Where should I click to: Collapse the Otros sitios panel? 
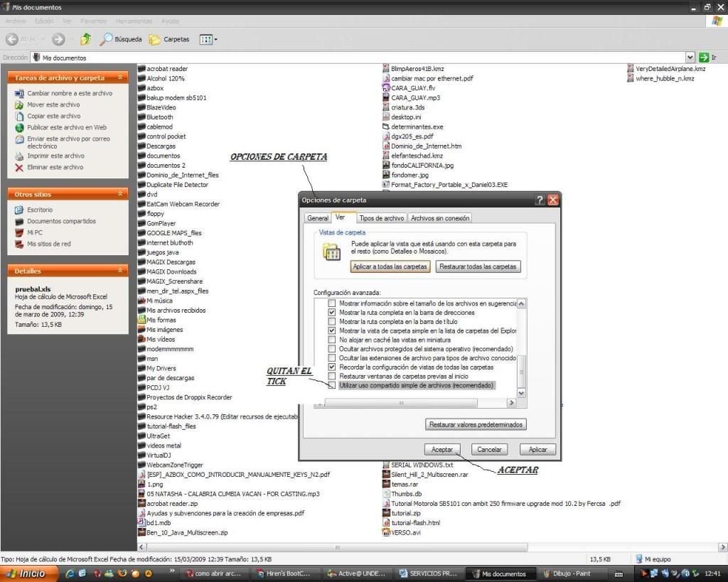coord(120,194)
